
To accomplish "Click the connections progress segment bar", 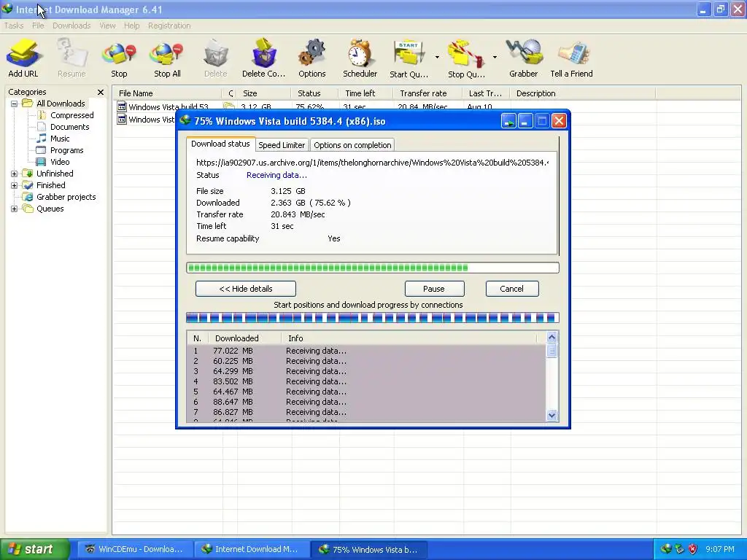I will pyautogui.click(x=373, y=318).
